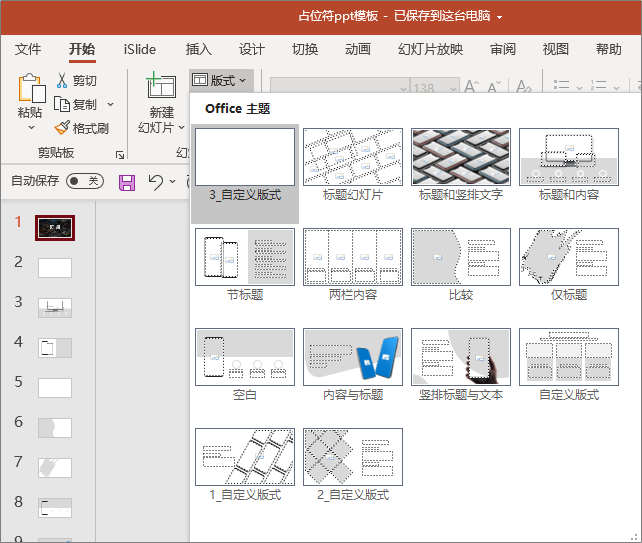The width and height of the screenshot is (642, 543).
Task: Click the Undo arrow icon
Action: pyautogui.click(x=156, y=182)
